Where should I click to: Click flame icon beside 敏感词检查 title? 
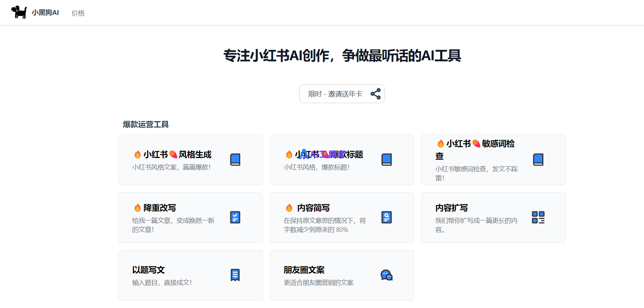pyautogui.click(x=441, y=144)
